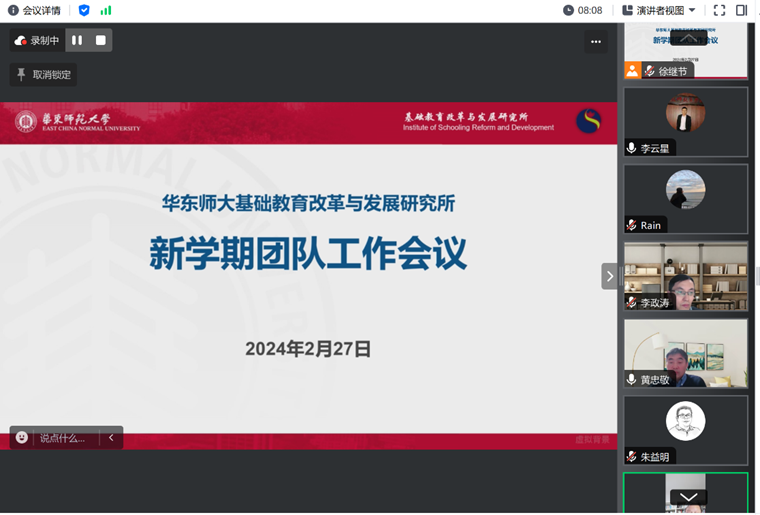Click the 李政涛 name label
This screenshot has width=760, height=515.
click(x=655, y=303)
